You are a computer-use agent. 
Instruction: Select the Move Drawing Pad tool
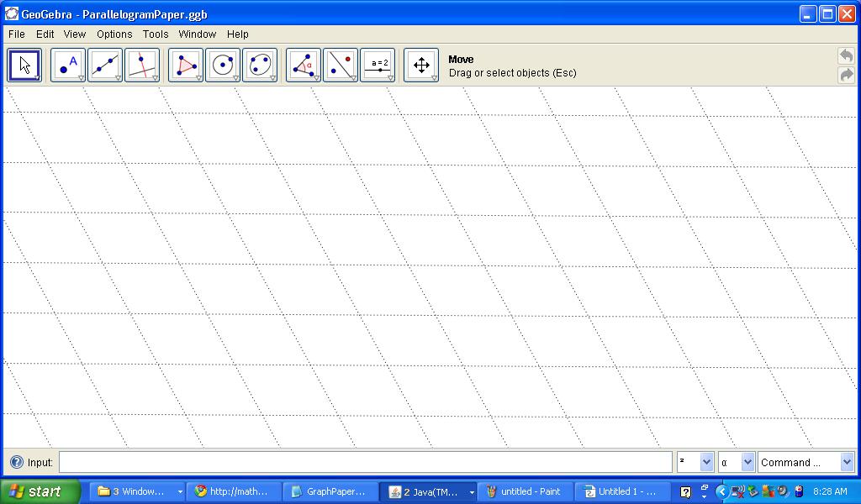click(421, 66)
